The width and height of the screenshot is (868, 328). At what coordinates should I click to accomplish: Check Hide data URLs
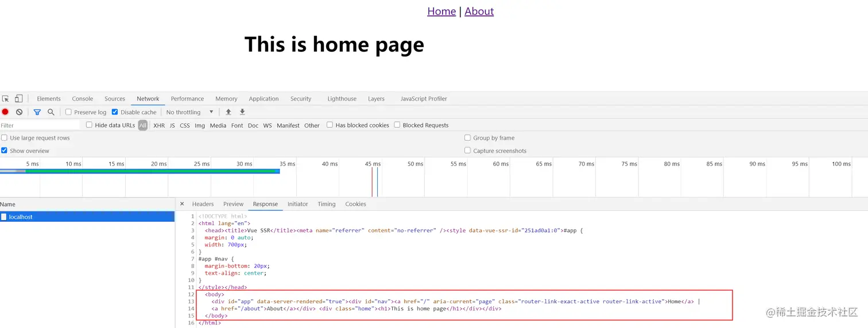point(89,125)
